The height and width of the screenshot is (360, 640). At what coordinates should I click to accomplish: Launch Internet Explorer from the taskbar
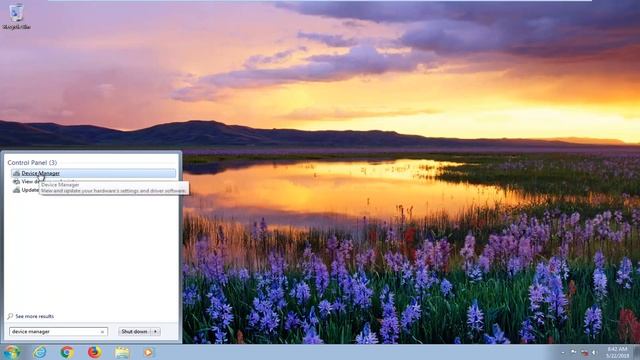[x=40, y=352]
